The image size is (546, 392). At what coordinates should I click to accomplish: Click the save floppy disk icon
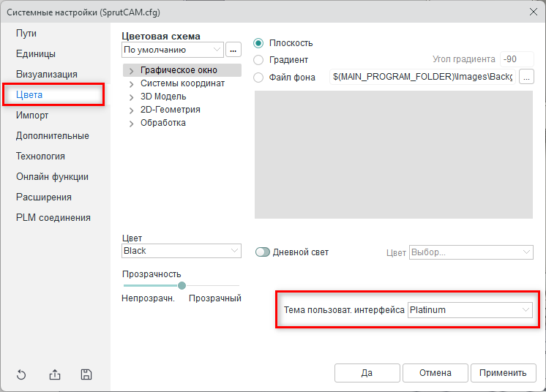point(86,375)
